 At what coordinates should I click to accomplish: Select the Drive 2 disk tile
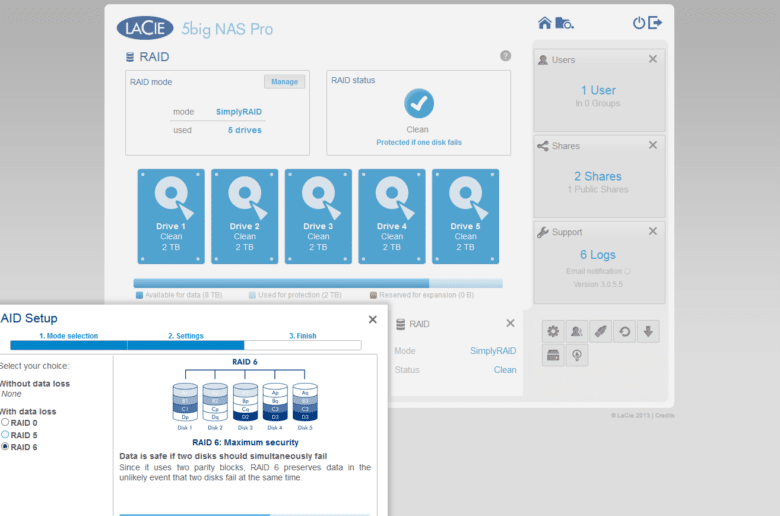click(245, 216)
